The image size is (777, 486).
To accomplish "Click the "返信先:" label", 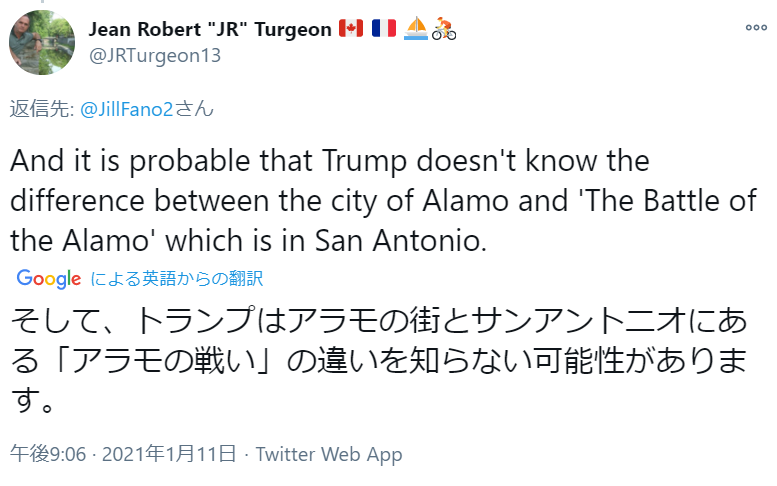I will click(x=40, y=110).
